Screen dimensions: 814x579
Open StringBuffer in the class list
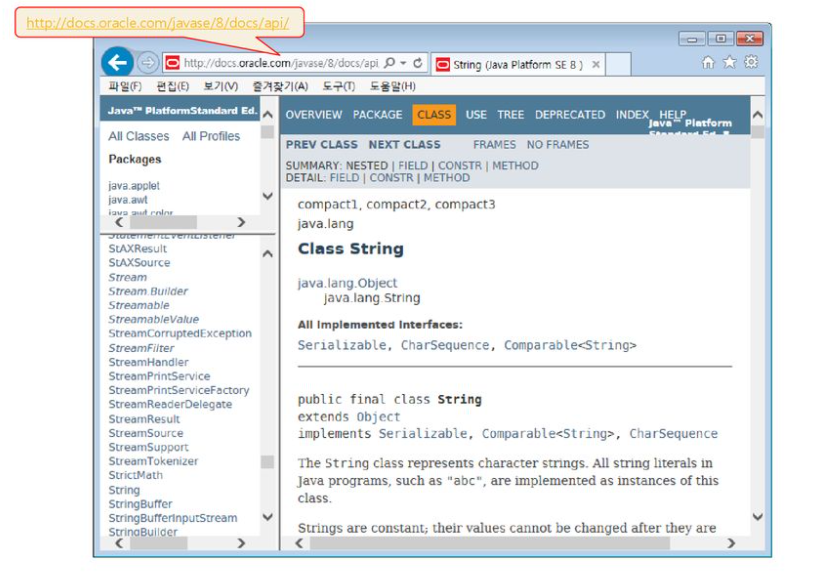click(140, 504)
